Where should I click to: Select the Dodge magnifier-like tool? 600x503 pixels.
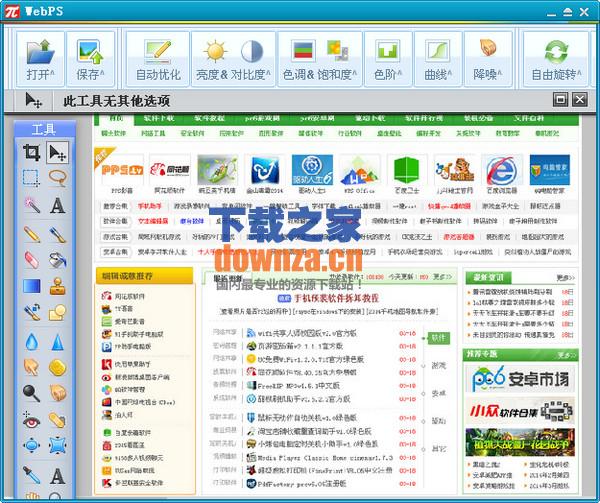coord(32,393)
